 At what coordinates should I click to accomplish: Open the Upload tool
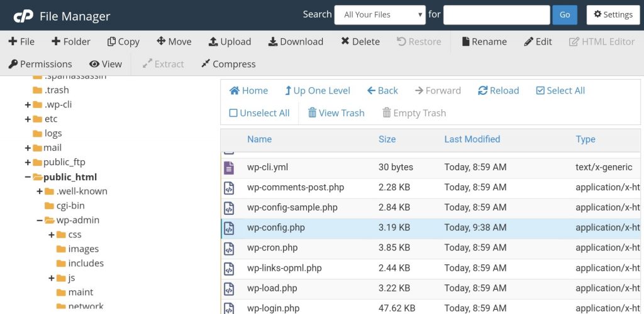coord(230,41)
